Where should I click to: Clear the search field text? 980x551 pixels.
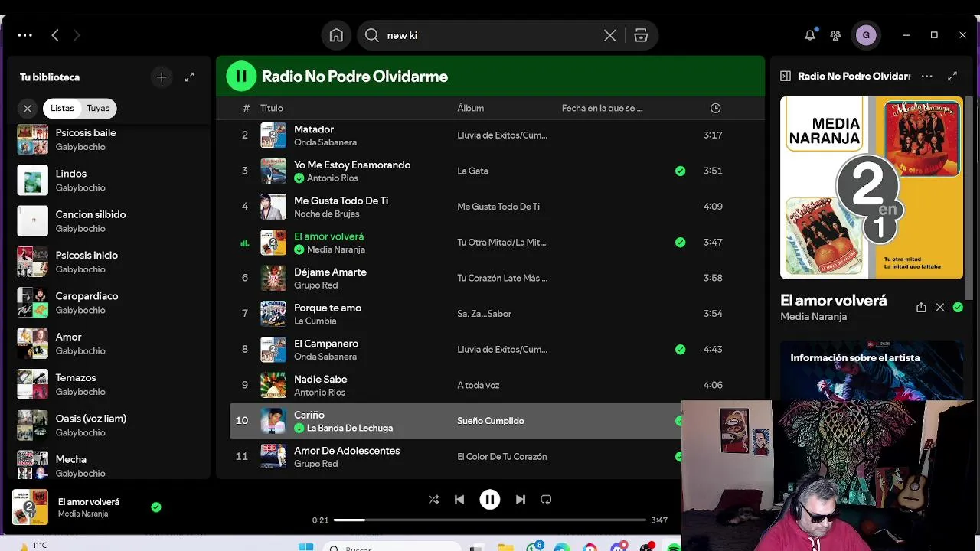click(609, 35)
